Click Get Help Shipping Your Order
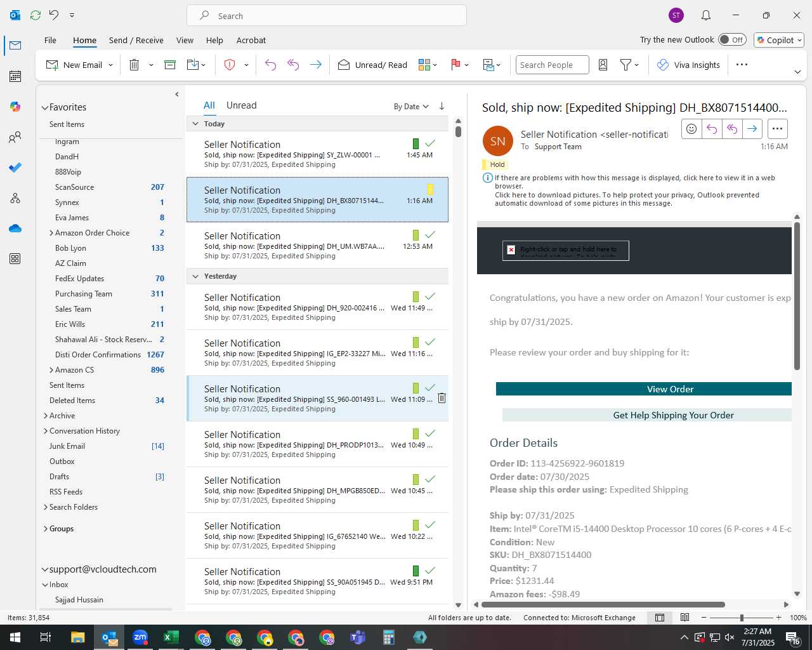This screenshot has width=812, height=650. [647, 415]
